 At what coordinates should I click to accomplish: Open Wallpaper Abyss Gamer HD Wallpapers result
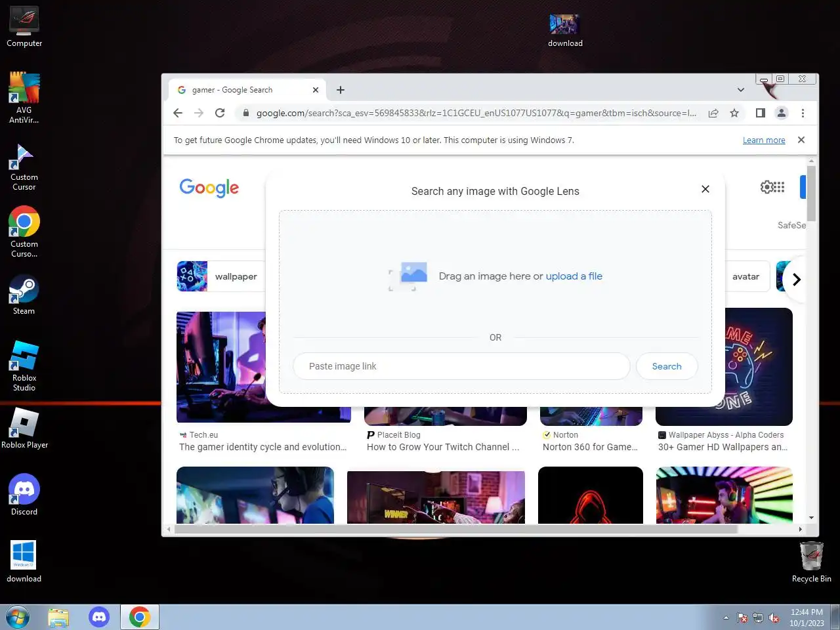pos(723,447)
